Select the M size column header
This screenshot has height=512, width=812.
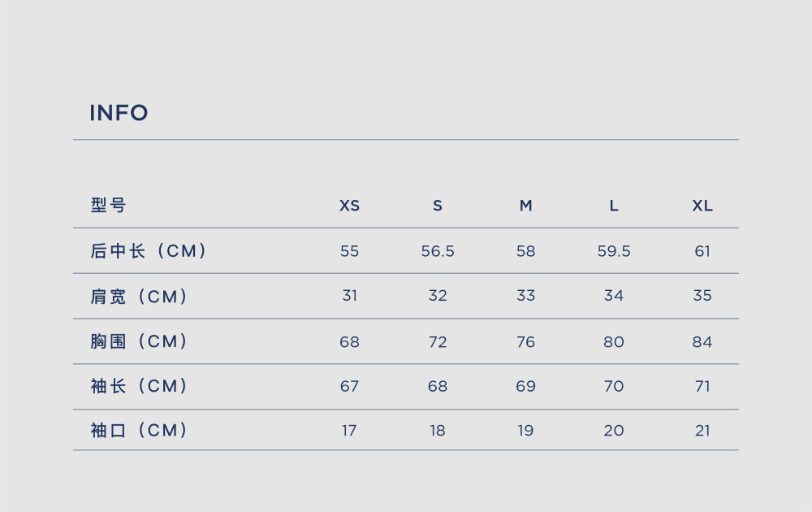coord(525,206)
